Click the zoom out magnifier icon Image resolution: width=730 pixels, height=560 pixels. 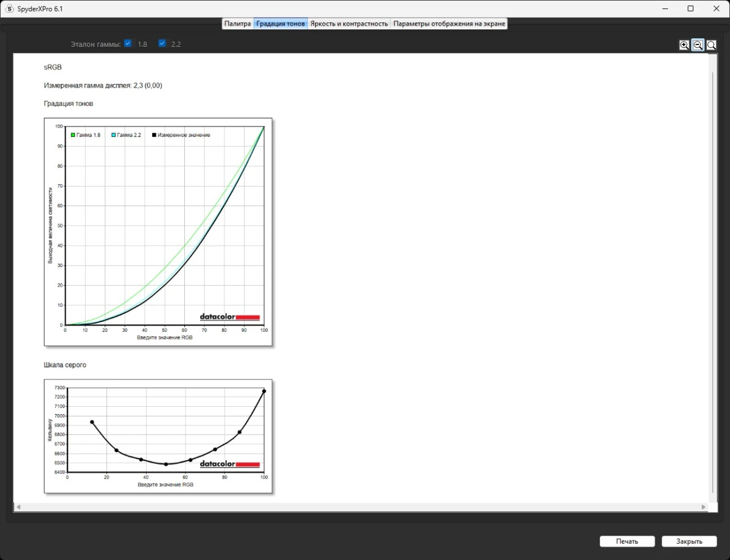coord(698,45)
